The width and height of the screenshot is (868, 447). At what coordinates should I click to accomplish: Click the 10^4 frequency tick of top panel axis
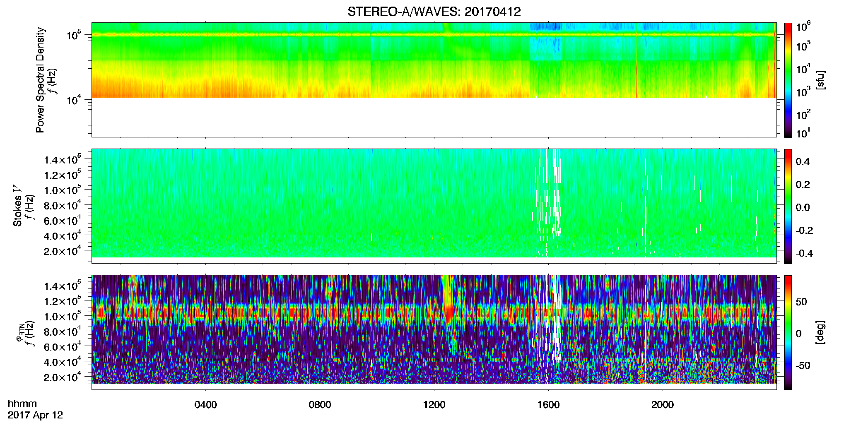coord(73,99)
